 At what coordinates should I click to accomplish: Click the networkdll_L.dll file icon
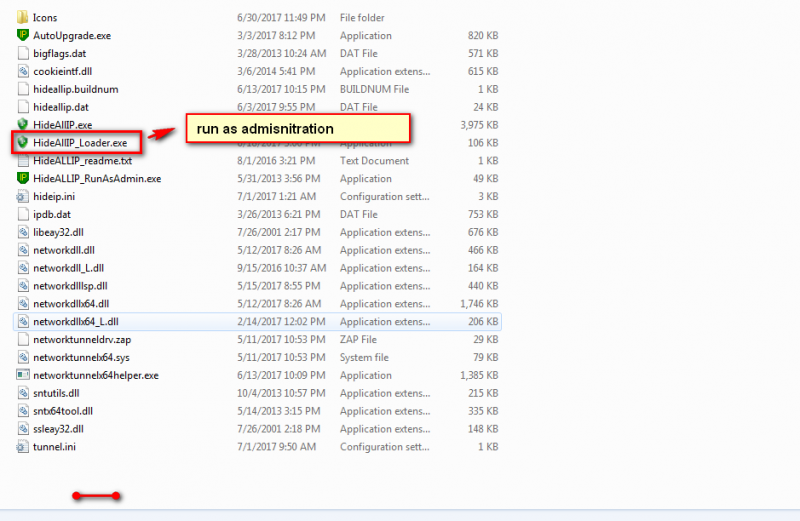point(22,267)
